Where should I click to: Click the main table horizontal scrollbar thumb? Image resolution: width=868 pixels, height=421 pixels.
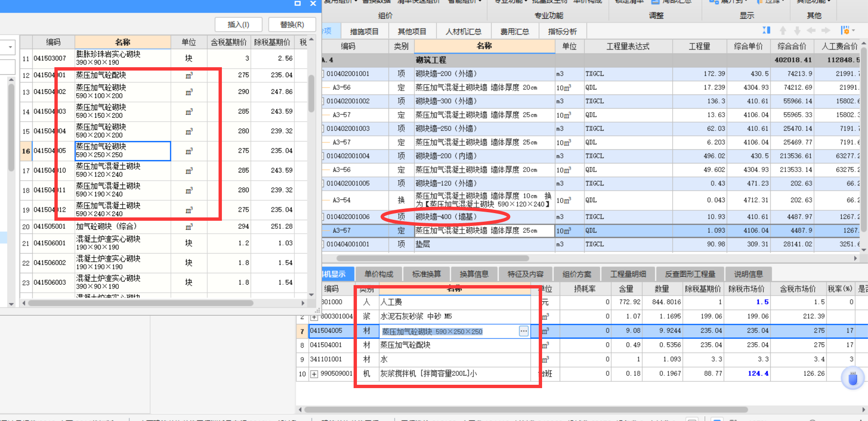(433, 258)
